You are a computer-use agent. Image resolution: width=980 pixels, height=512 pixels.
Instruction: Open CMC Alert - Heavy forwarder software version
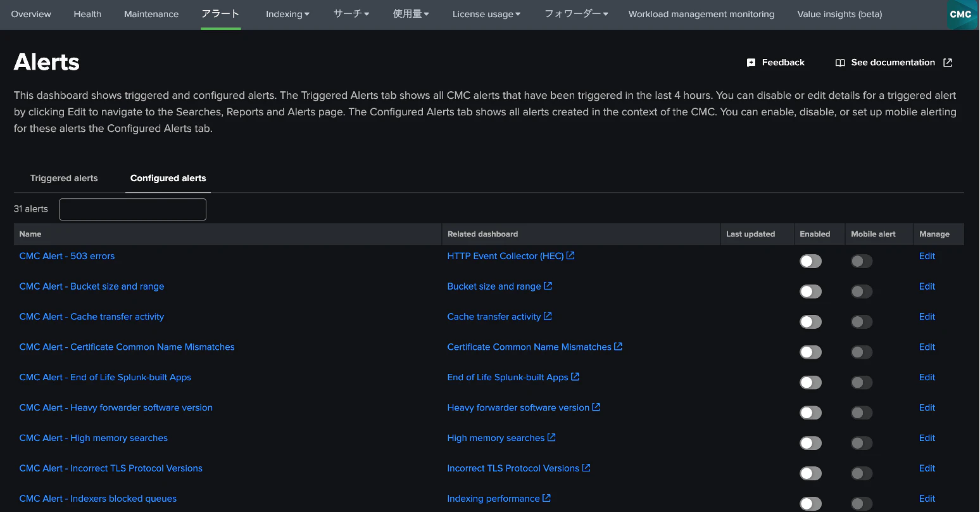(x=116, y=407)
